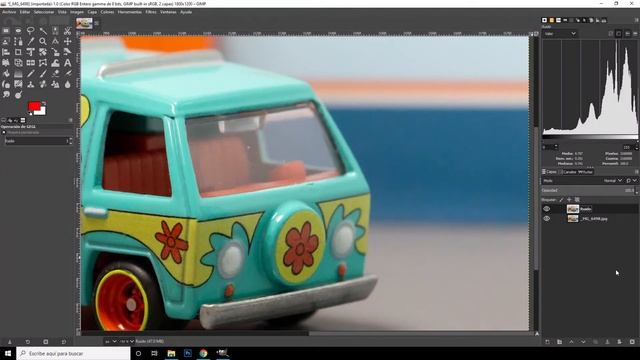The width and height of the screenshot is (640, 360).
Task: Select the Align tool
Action: 6,52
